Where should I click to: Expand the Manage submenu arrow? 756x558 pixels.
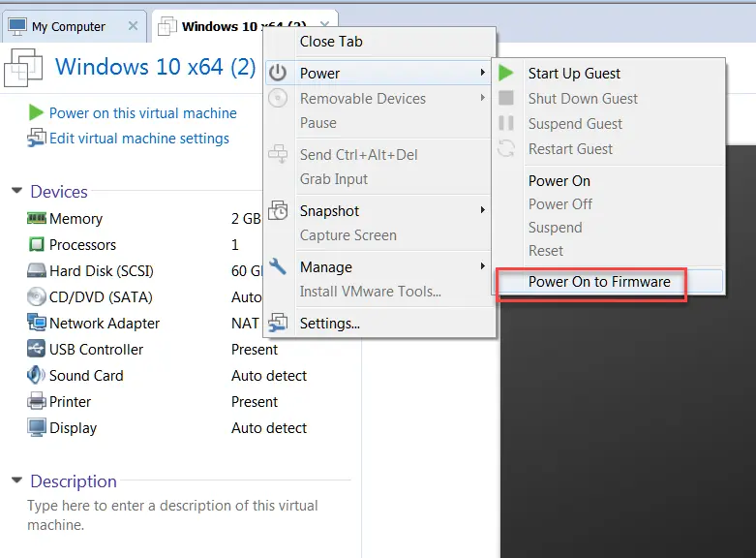483,266
